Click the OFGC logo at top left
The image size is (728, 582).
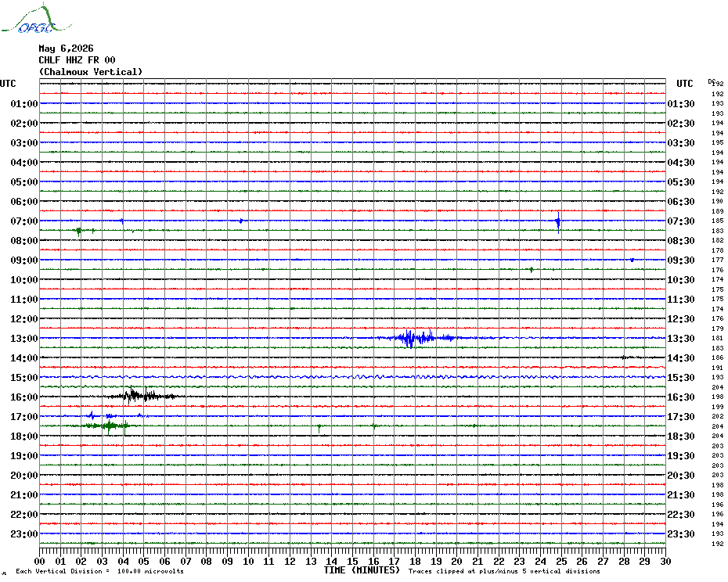tap(36, 20)
